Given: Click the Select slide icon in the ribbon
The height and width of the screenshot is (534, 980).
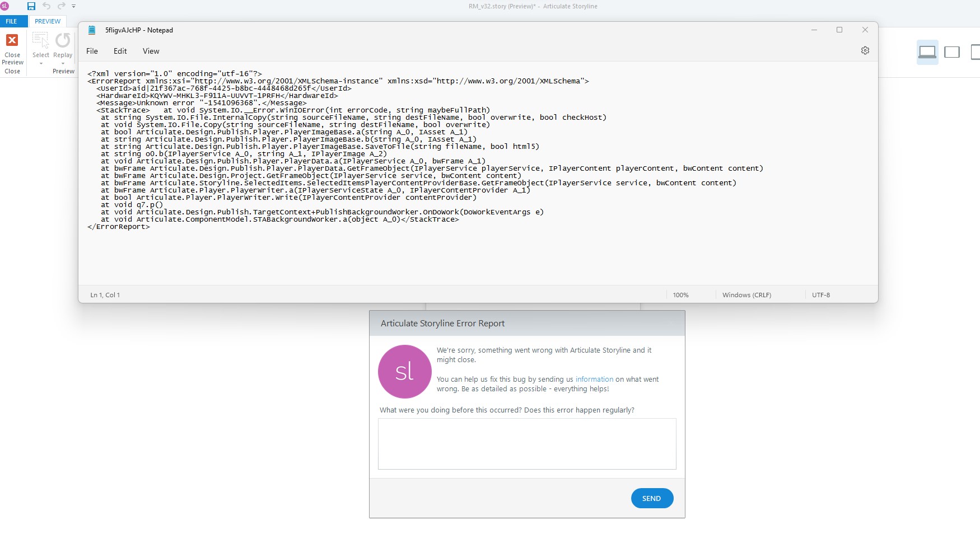Looking at the screenshot, I should [x=40, y=40].
